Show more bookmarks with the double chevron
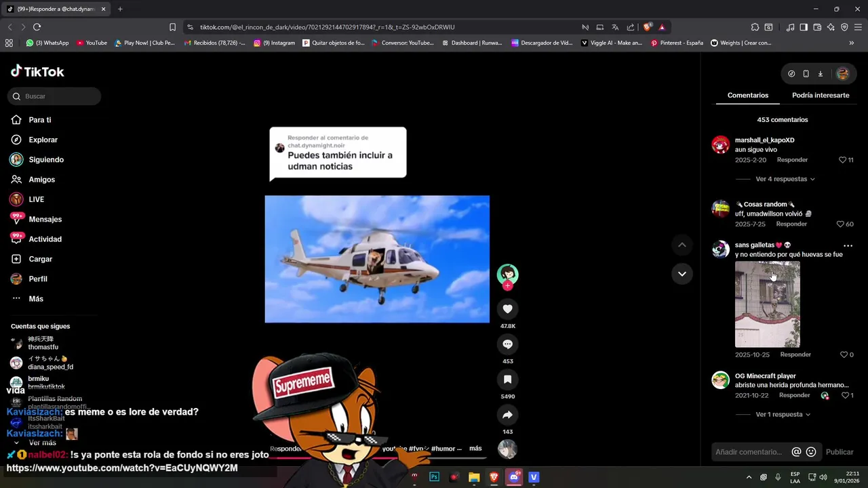The image size is (868, 488). (x=851, y=43)
